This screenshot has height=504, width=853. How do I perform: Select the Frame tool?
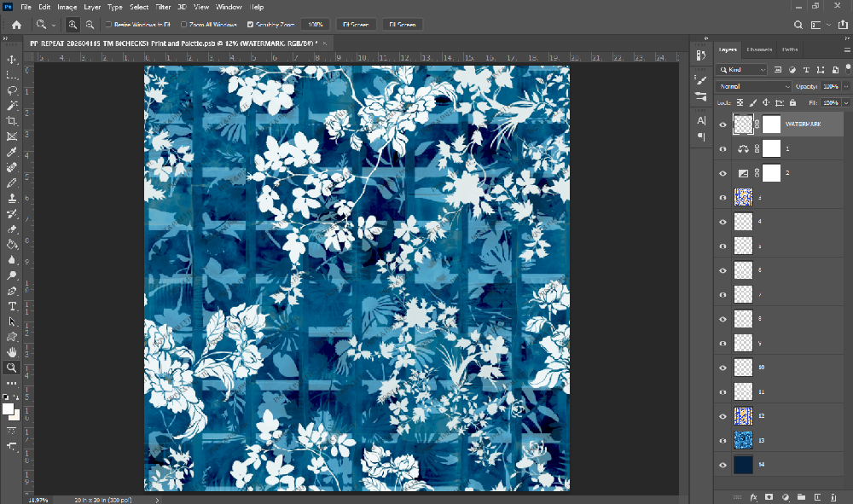(11, 136)
